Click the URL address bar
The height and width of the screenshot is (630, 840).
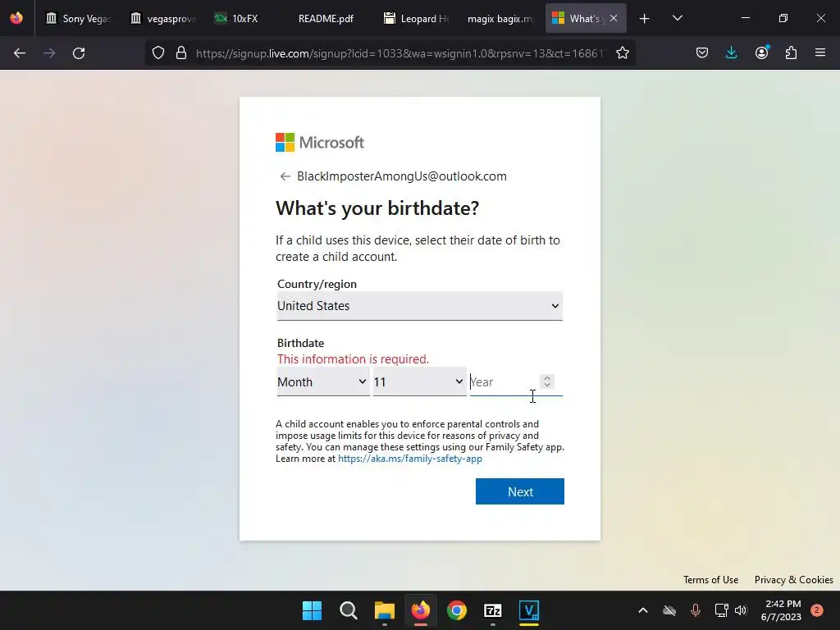[x=399, y=53]
